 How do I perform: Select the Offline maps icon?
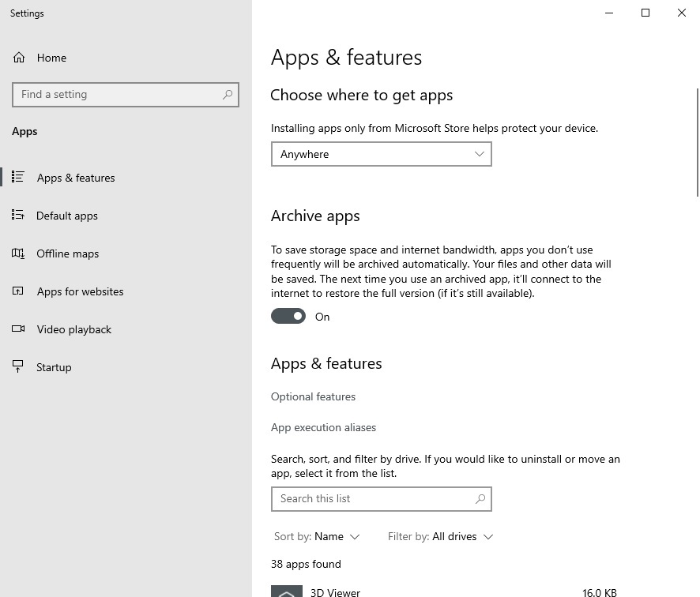(17, 253)
